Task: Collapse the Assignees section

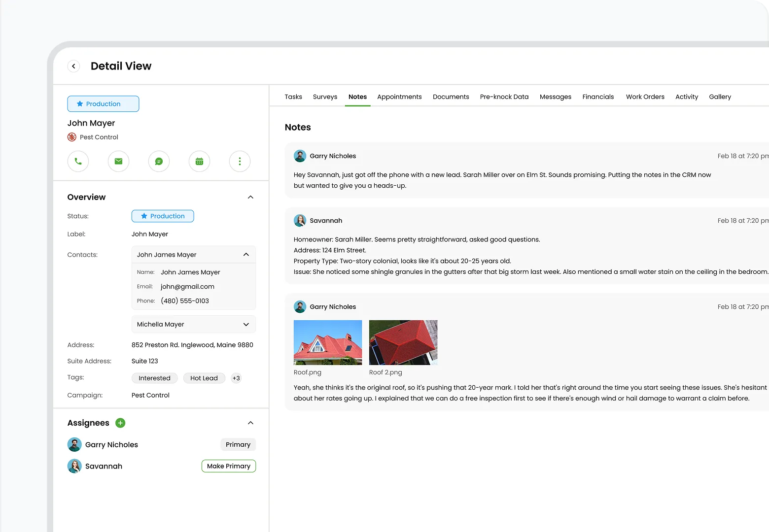Action: pos(250,423)
